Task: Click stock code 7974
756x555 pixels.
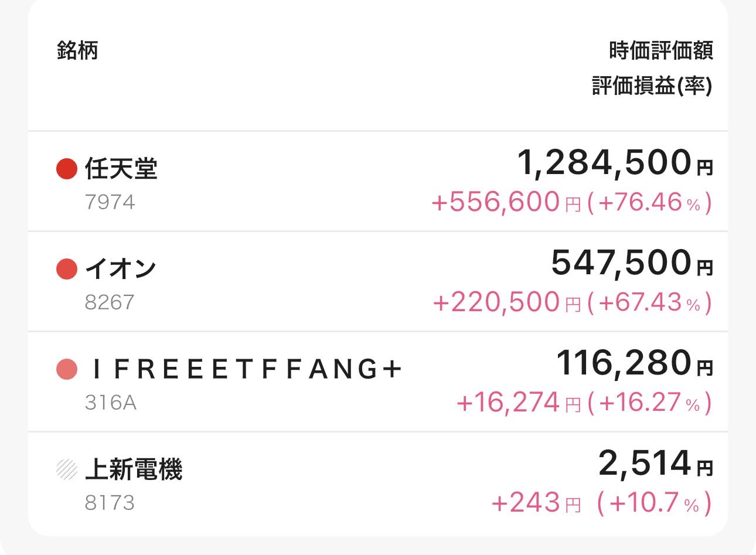Action: pyautogui.click(x=110, y=202)
